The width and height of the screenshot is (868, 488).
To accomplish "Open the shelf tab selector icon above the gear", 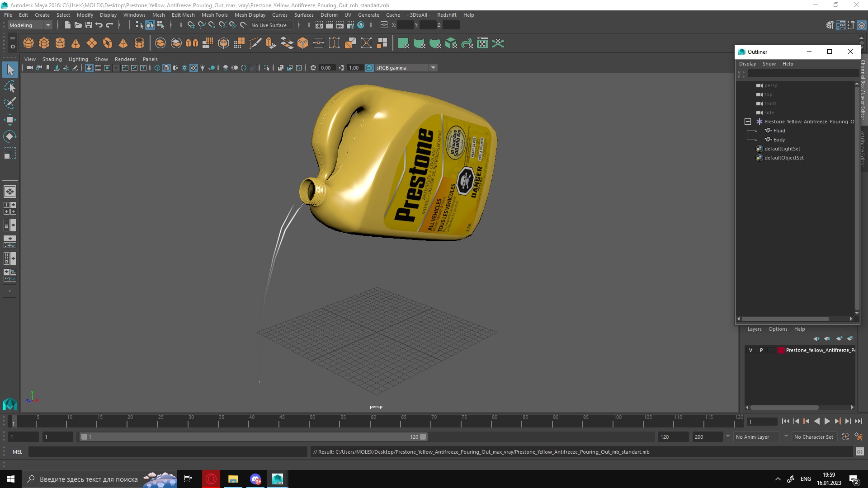I will pyautogui.click(x=13, y=38).
